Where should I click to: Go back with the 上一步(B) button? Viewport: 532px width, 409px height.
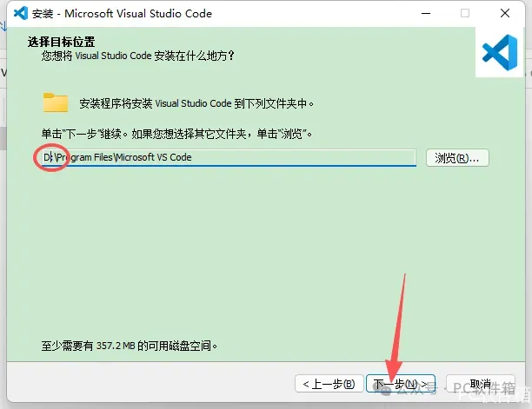click(x=329, y=384)
